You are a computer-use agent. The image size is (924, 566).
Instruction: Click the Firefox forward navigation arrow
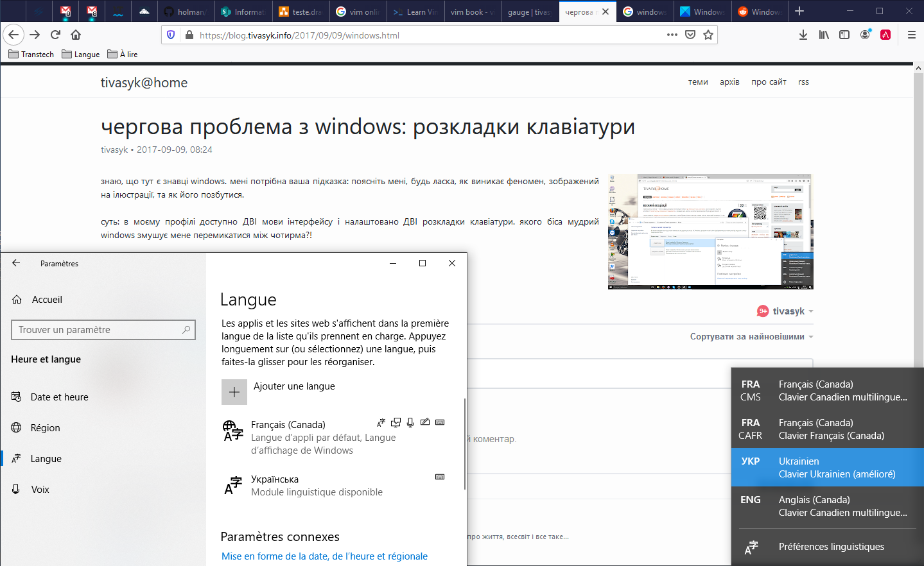[x=35, y=35]
